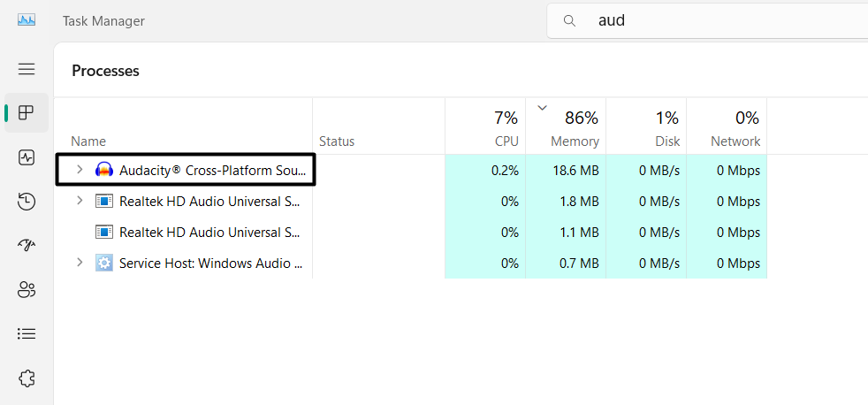The width and height of the screenshot is (868, 405).
Task: Open the App history page icon
Action: click(x=27, y=202)
